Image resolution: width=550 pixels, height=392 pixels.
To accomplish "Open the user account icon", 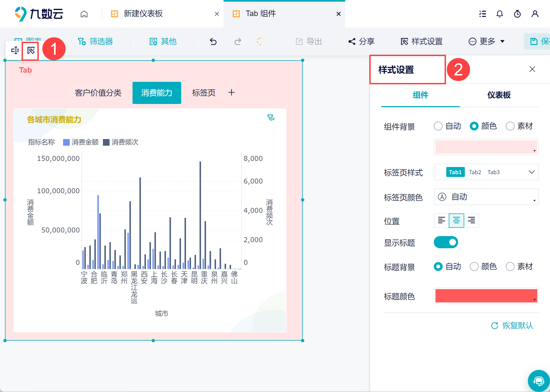I will coord(535,14).
